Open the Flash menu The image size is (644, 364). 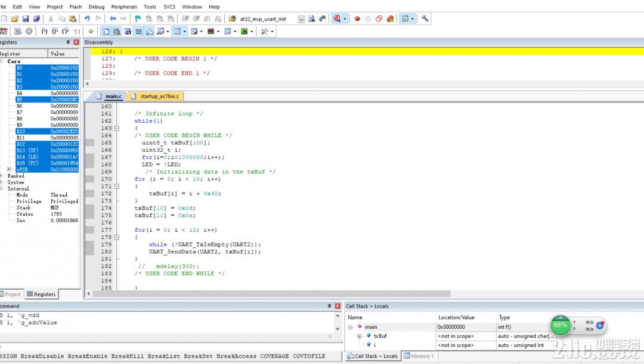point(76,7)
